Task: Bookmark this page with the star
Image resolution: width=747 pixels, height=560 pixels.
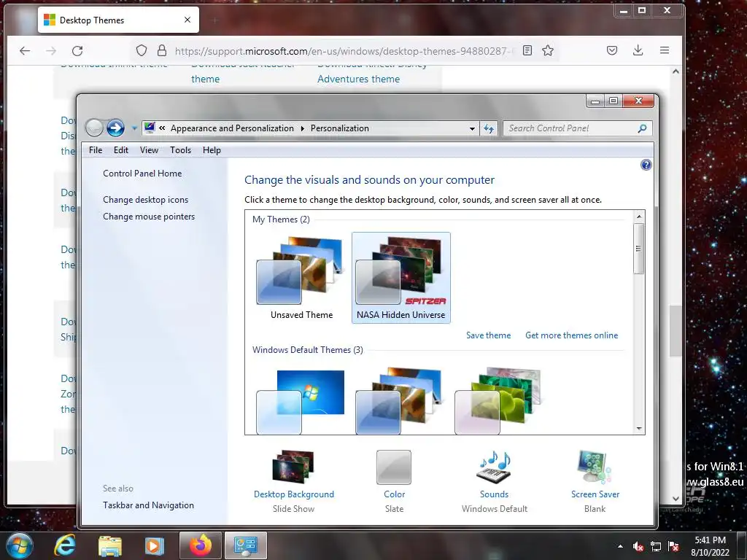Action: [548, 50]
